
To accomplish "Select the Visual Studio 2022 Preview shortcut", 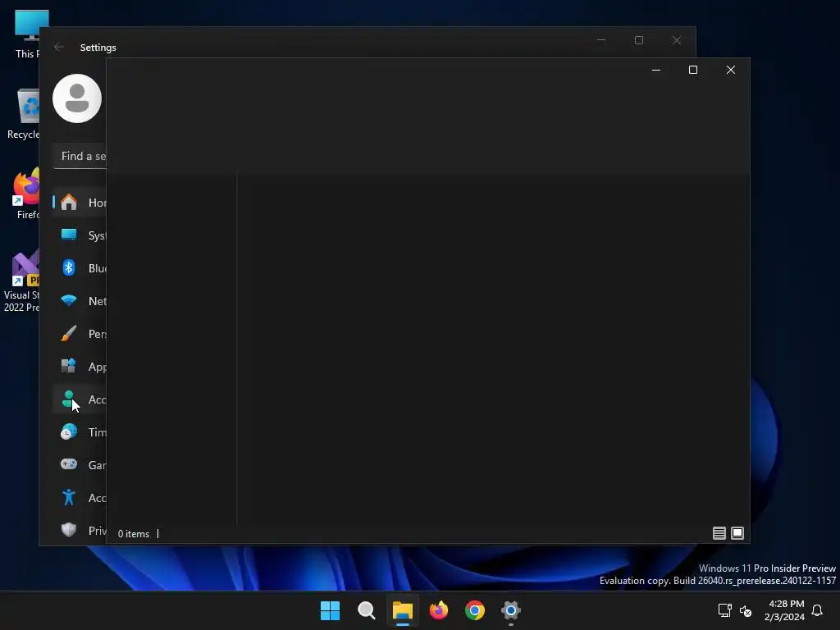I will point(21,281).
